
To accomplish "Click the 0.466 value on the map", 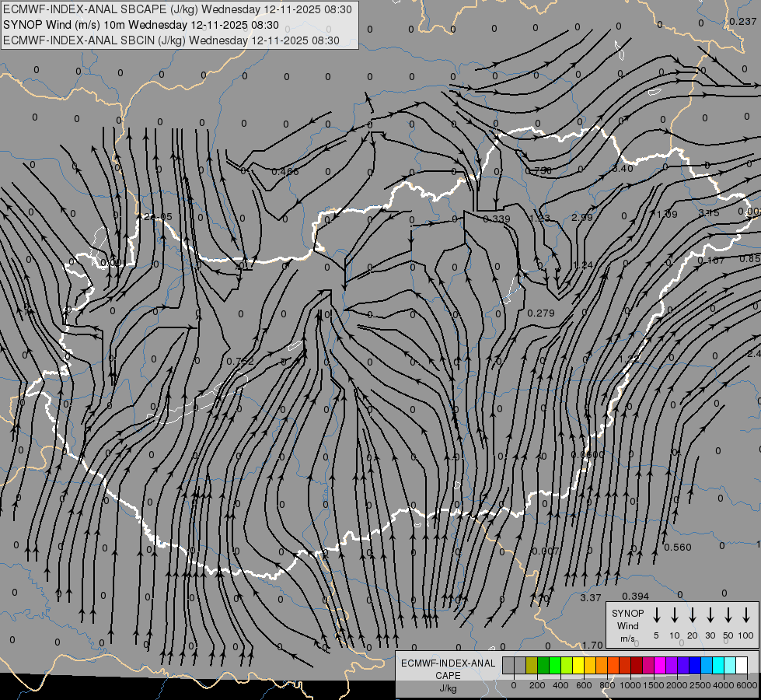I will [x=285, y=171].
